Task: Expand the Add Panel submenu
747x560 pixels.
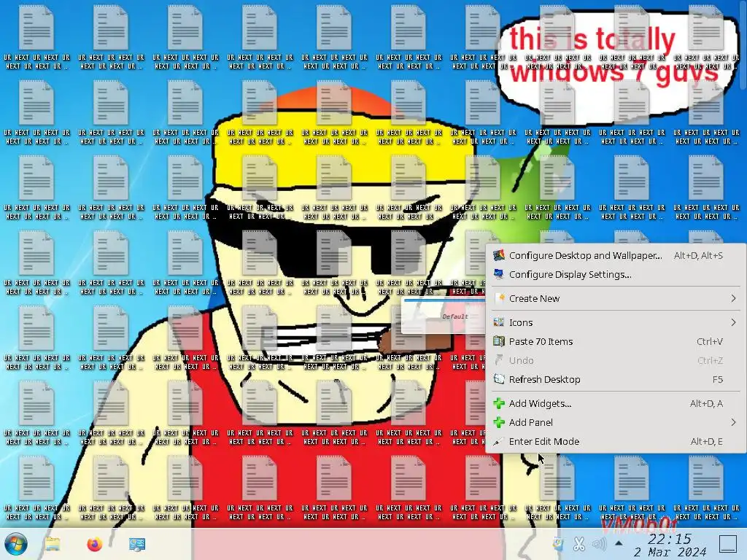Action: coord(616,422)
